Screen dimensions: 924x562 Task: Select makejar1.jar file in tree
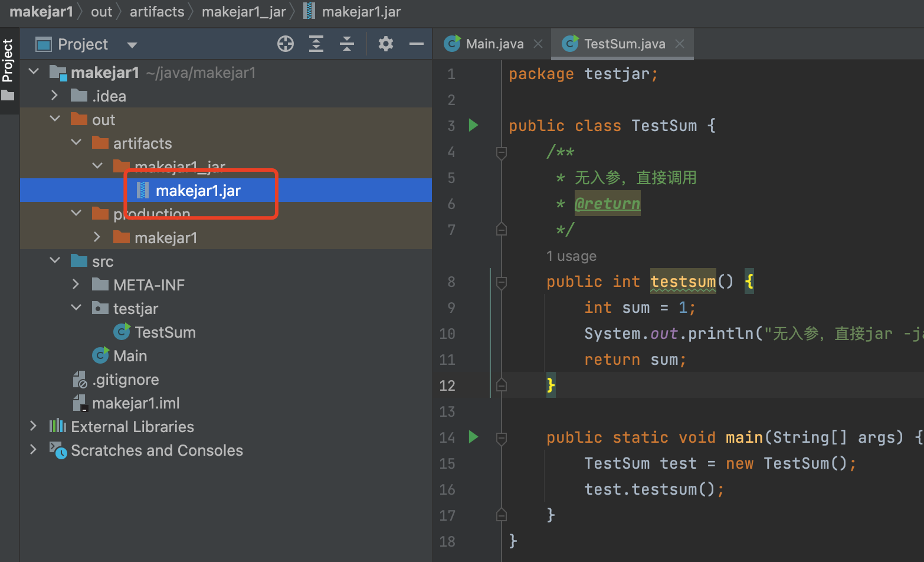click(226, 190)
